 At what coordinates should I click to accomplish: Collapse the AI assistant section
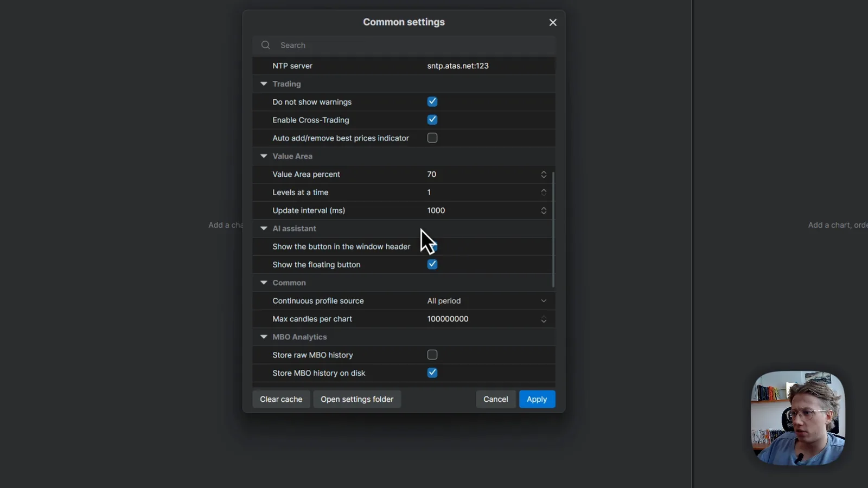(x=264, y=228)
